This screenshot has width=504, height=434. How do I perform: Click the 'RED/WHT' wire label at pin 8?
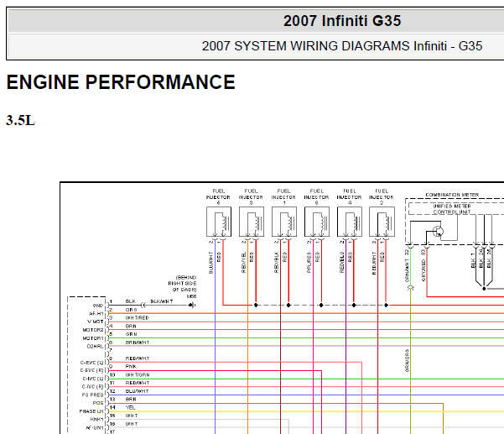tap(138, 358)
